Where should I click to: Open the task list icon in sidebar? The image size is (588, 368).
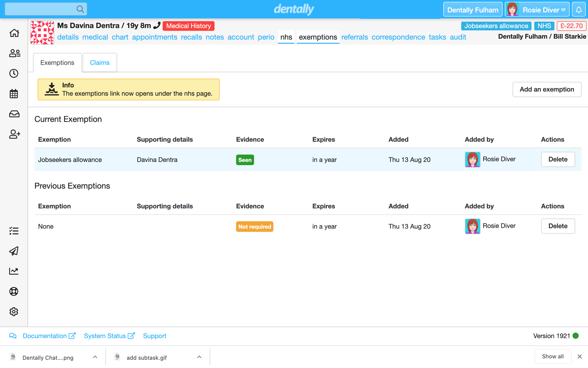click(14, 231)
